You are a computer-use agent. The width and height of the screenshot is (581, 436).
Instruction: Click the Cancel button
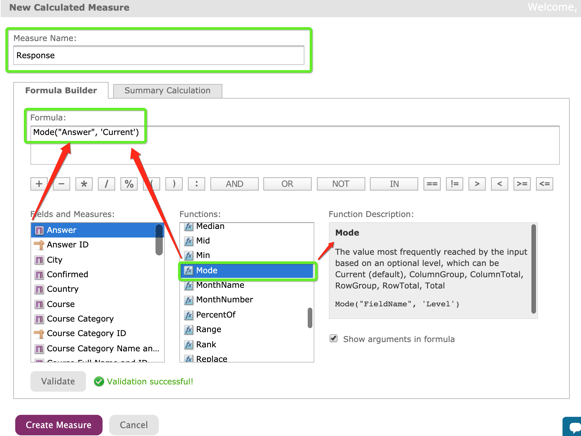(134, 425)
